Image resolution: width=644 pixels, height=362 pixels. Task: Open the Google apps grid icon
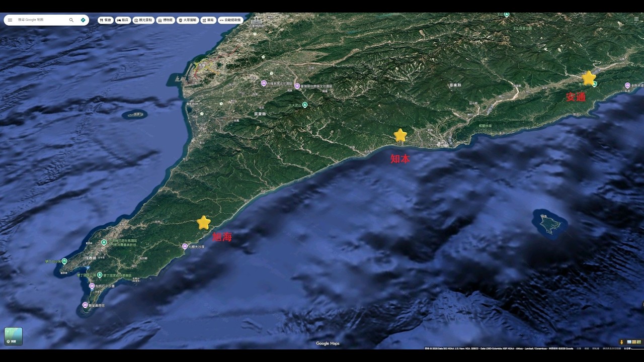point(636,19)
